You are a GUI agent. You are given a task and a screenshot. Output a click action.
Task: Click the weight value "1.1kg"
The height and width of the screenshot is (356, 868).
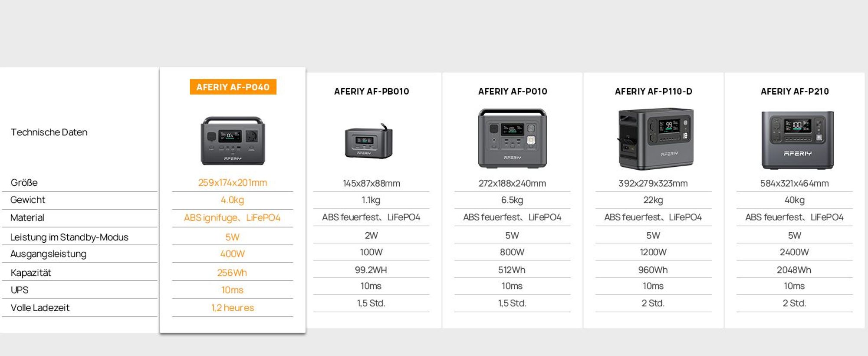371,200
